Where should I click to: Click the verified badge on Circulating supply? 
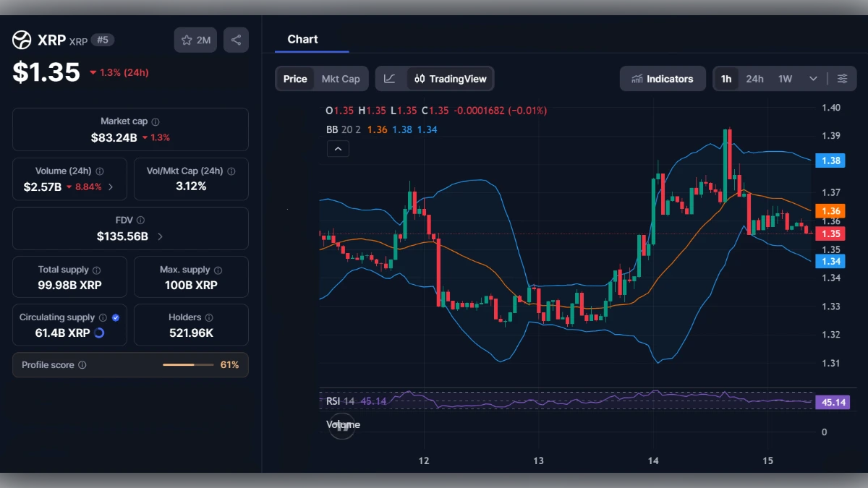(116, 317)
